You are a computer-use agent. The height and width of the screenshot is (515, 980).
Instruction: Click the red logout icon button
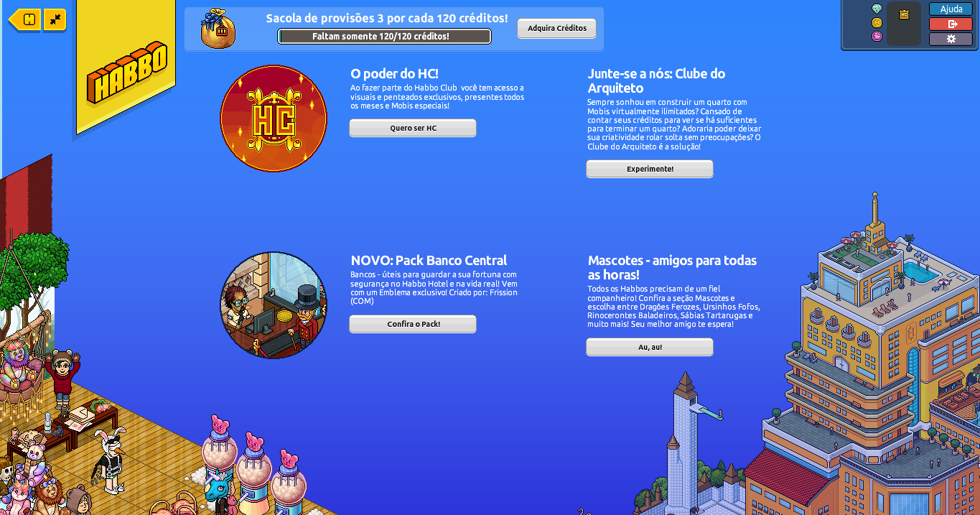[x=951, y=24]
